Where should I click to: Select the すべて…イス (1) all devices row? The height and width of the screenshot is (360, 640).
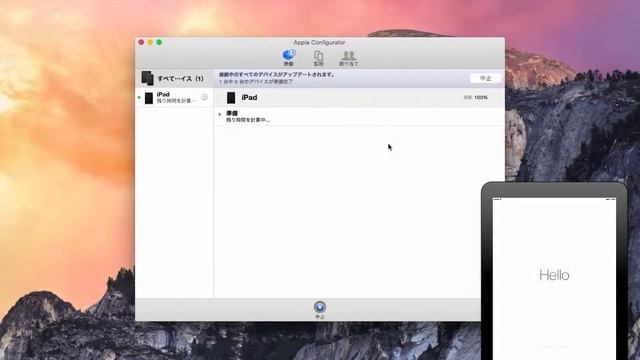point(174,78)
